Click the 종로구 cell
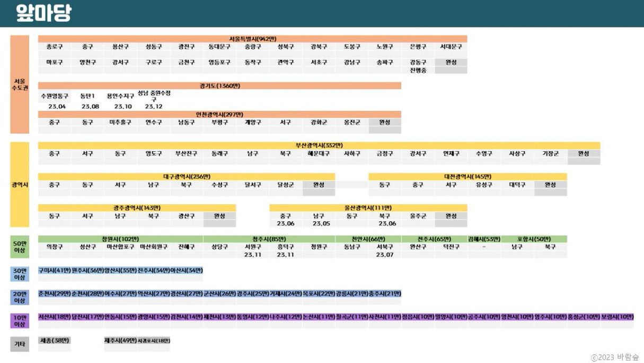The height and width of the screenshot is (363, 644). coord(55,47)
